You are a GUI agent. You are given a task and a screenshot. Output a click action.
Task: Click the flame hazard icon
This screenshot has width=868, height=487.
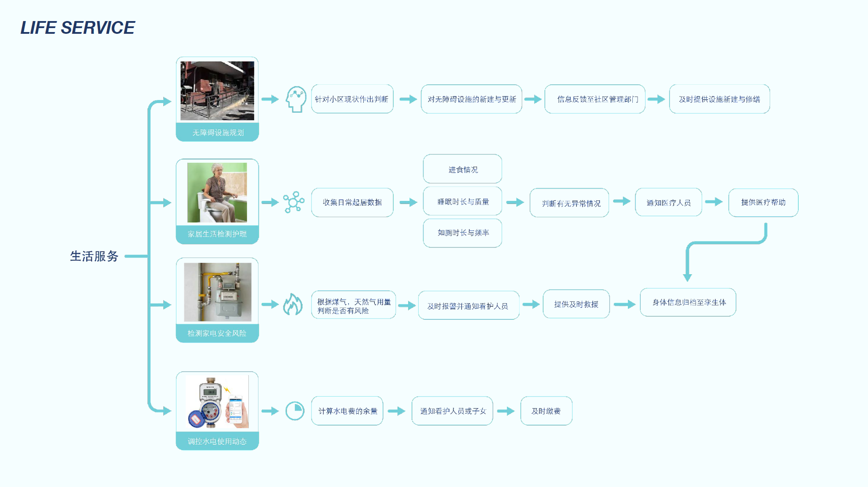coord(293,304)
